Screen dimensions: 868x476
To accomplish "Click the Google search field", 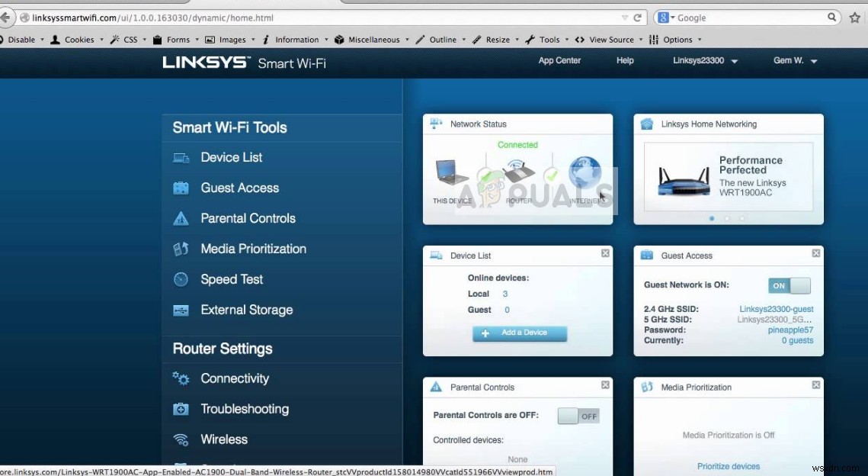I will tap(749, 18).
